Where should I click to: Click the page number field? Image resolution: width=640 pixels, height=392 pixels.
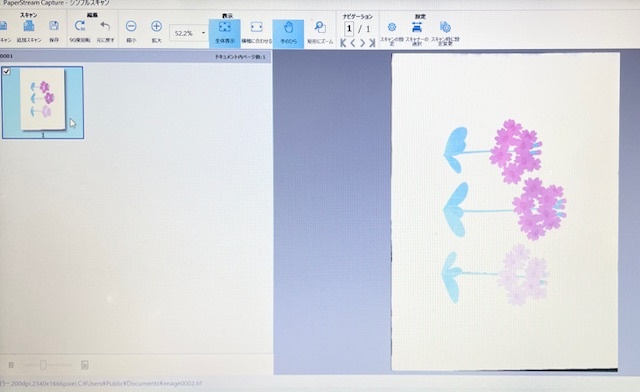click(349, 29)
